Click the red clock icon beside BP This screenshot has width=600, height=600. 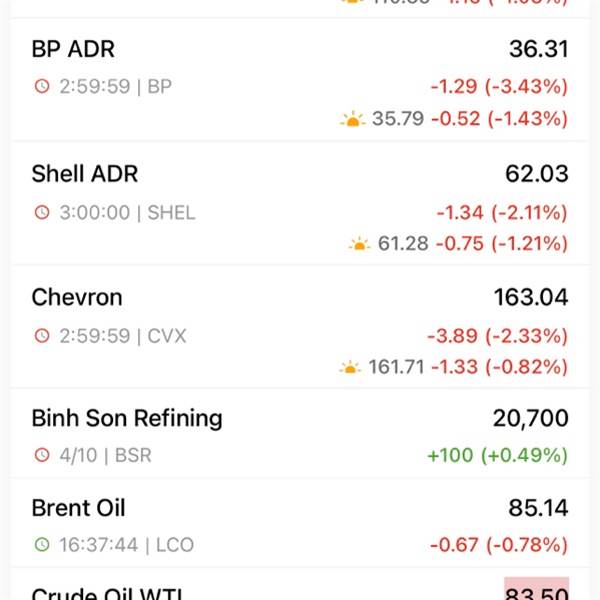pyautogui.click(x=42, y=86)
